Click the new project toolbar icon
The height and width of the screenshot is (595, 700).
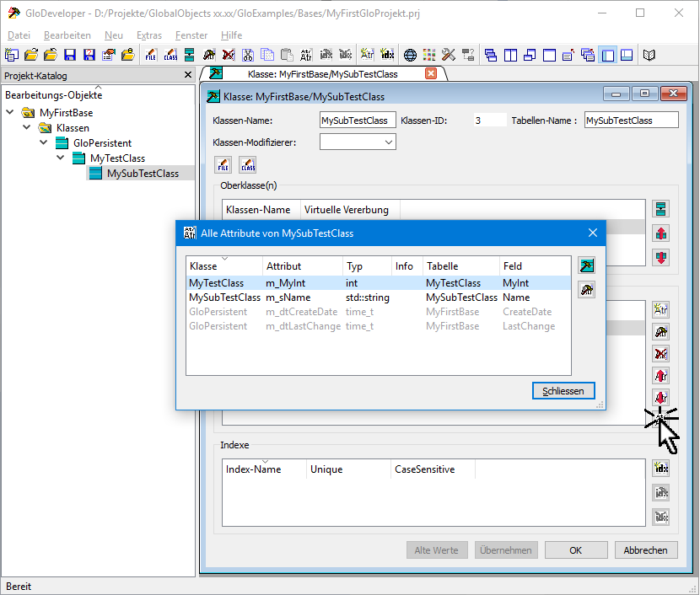tap(12, 55)
